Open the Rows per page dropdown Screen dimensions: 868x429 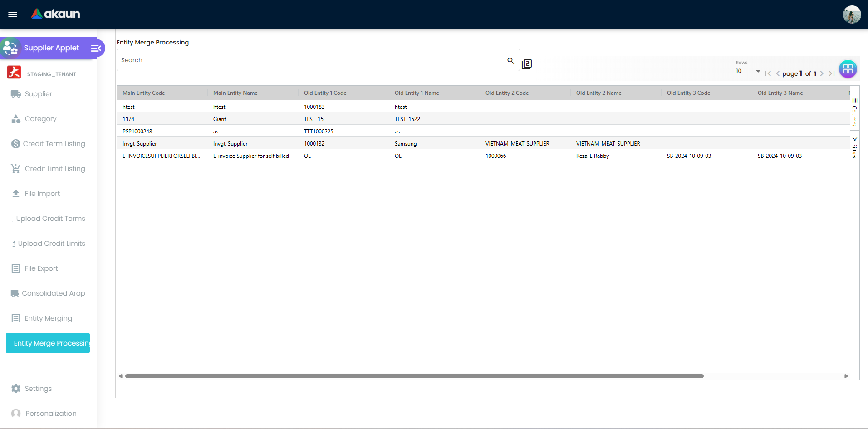coord(749,71)
